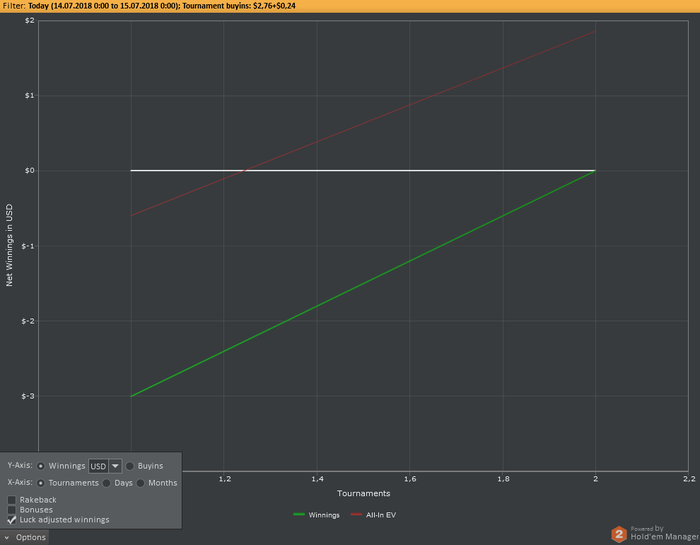This screenshot has height=545, width=700.
Task: Click the Powered by Hold'em Manager text
Action: tap(664, 533)
